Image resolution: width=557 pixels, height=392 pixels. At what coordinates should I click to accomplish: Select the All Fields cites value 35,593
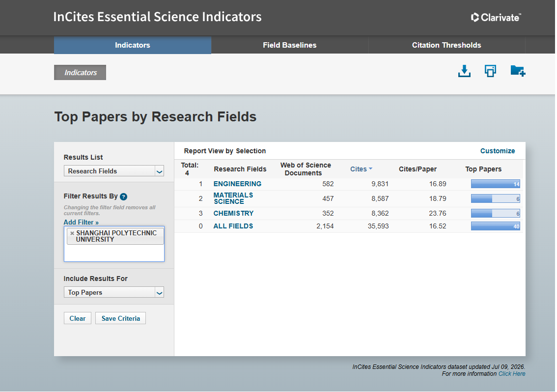(x=378, y=226)
